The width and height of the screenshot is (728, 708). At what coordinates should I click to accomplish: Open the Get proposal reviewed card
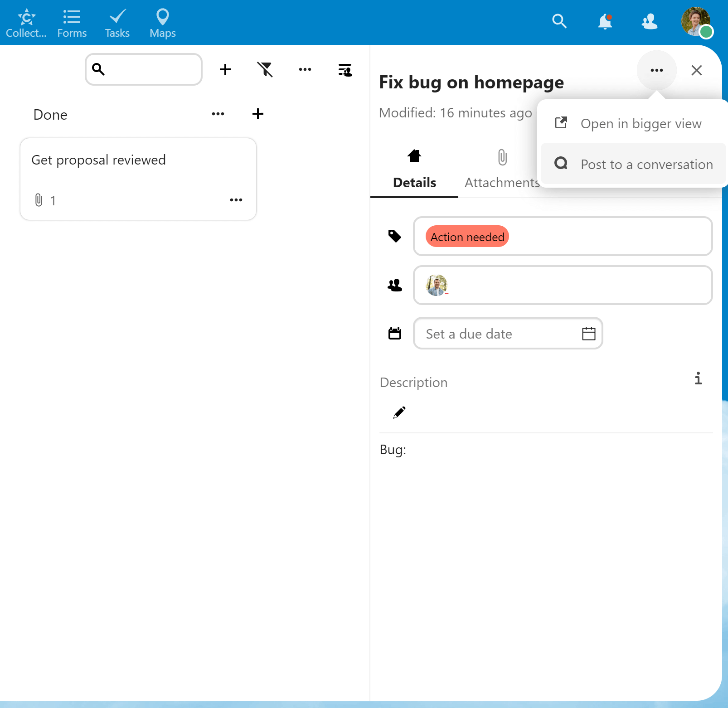(138, 179)
